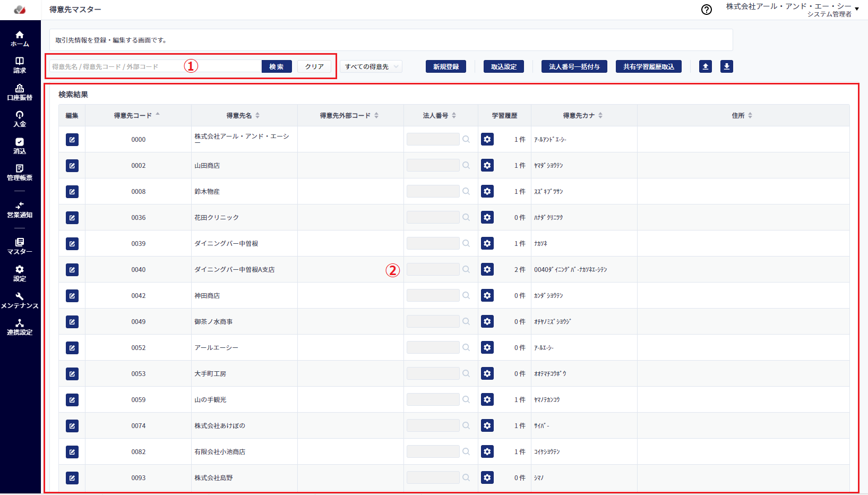Screen dimensions: 868x495
Task: Open learning history gear for 山の手観光
Action: point(487,399)
